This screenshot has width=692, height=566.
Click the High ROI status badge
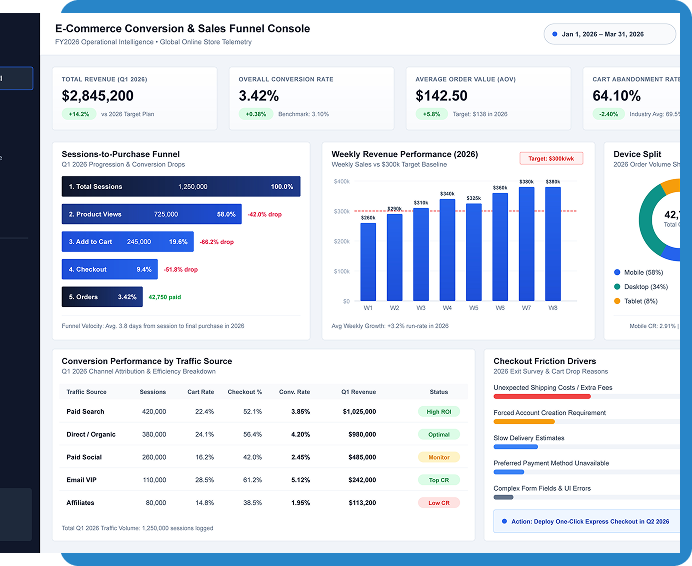click(439, 411)
